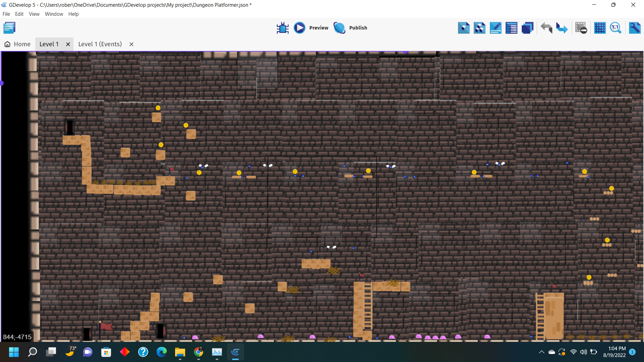Reset zoom using the 1:1 icon

pyautogui.click(x=616, y=28)
